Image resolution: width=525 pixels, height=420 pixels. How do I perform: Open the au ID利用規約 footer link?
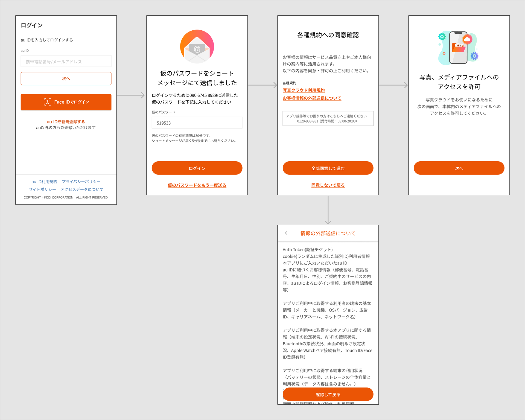point(44,182)
